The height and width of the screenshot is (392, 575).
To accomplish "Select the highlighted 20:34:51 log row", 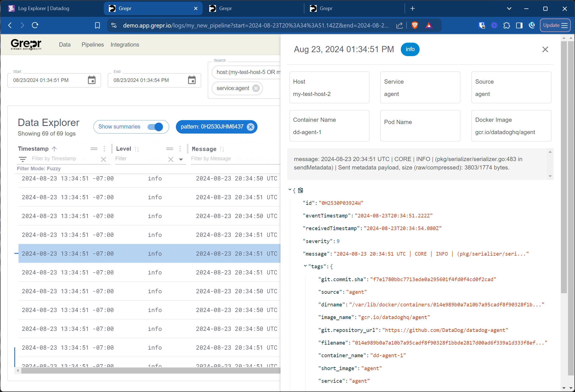I will pos(150,253).
